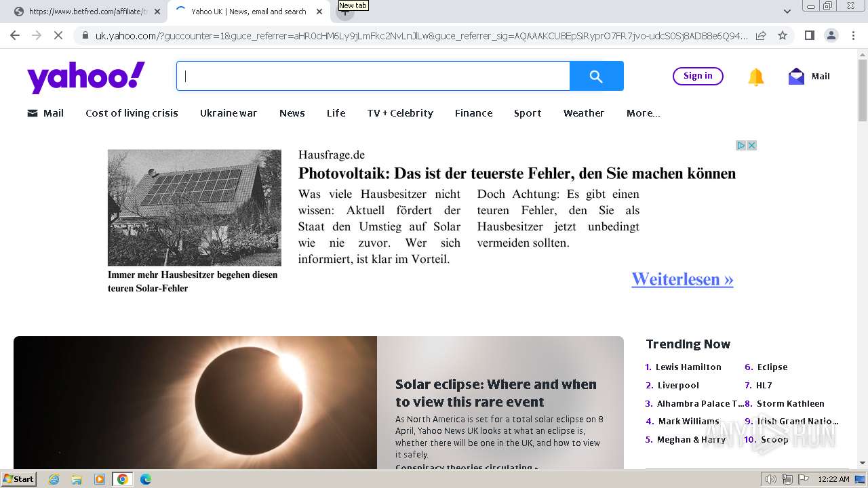This screenshot has width=868, height=488.
Task: Open the Windows Start menu
Action: coord(19,479)
